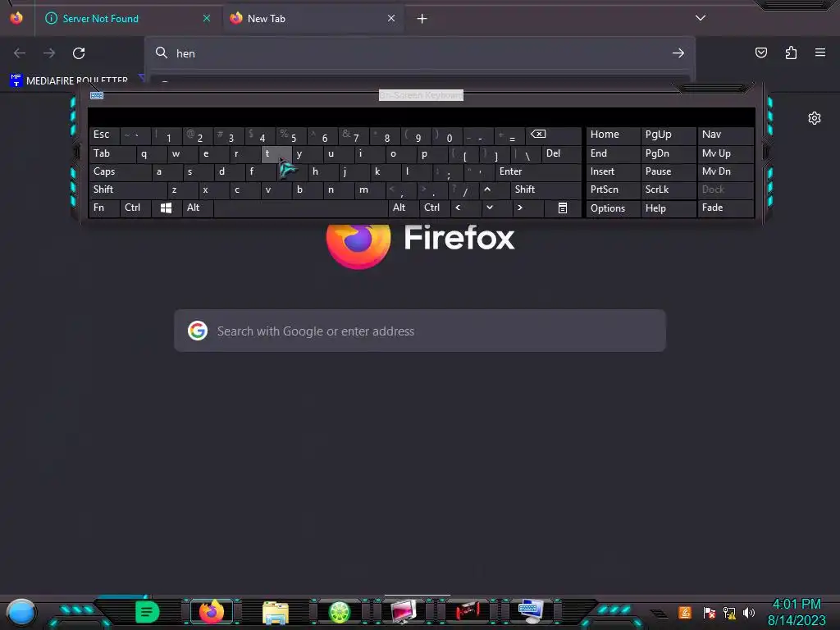This screenshot has height=630, width=840.
Task: Go back one page in Firefox
Action: (x=20, y=53)
